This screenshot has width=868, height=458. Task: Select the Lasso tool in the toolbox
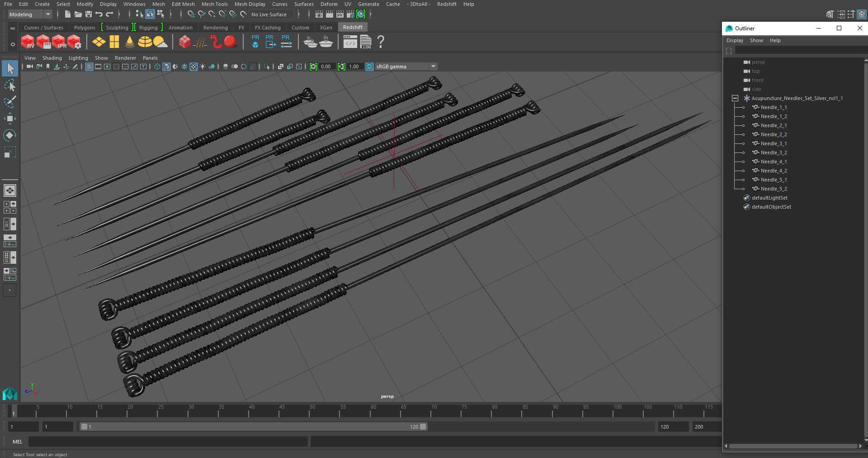coord(10,86)
